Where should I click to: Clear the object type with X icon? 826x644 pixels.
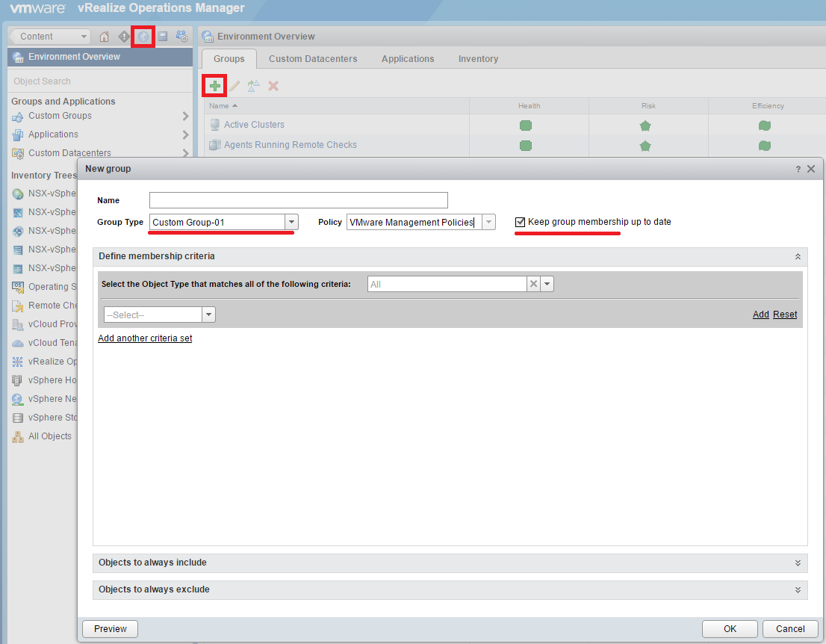(533, 284)
